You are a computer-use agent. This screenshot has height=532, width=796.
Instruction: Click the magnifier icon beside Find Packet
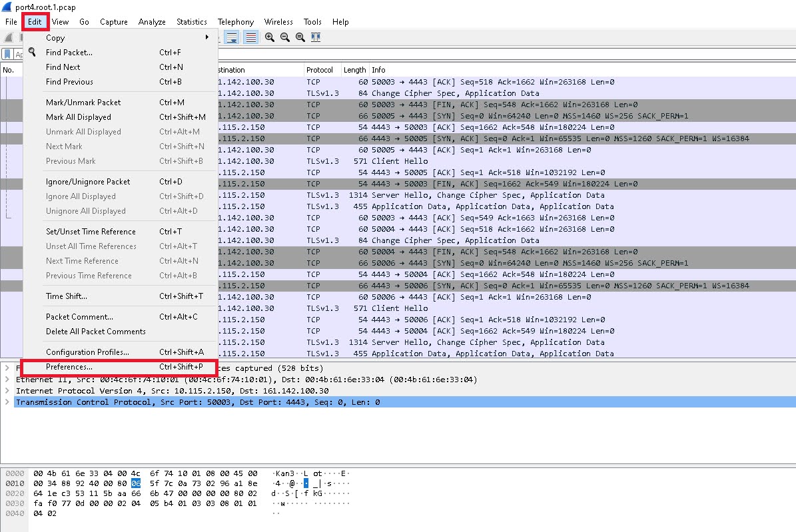coord(32,53)
